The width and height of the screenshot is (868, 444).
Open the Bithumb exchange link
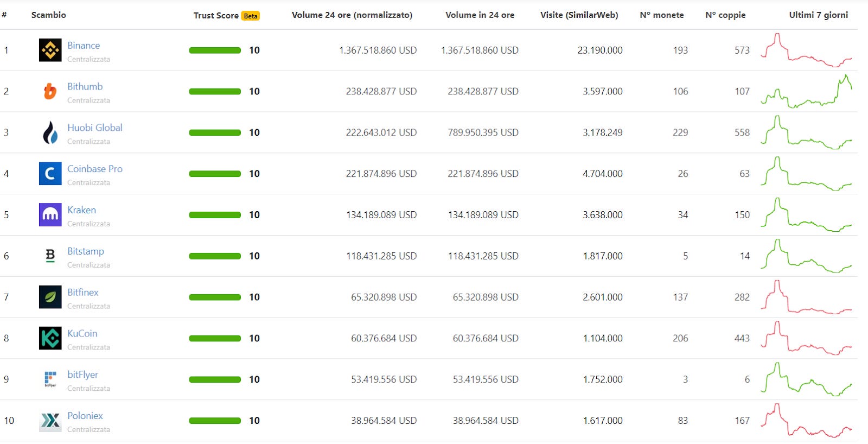point(85,86)
